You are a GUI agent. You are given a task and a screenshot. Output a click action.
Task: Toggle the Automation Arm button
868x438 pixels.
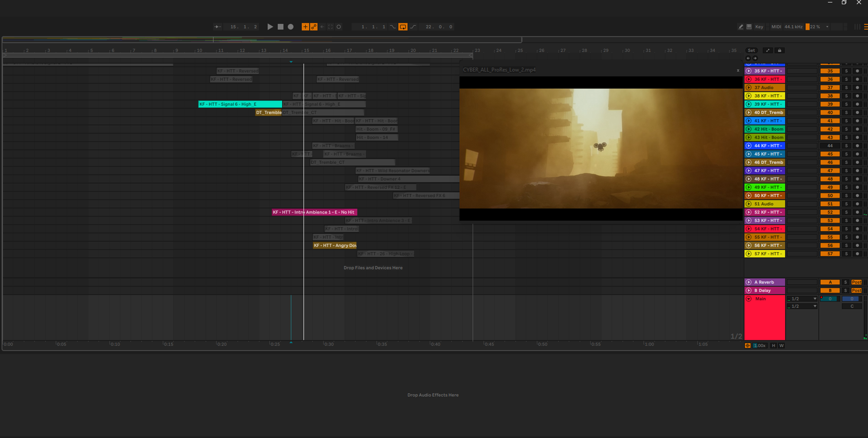314,27
